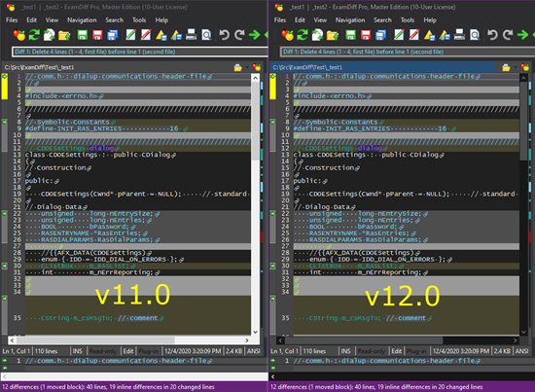
Task: Click the horizontal scrollbar in v12.0 file pane
Action: point(398,340)
